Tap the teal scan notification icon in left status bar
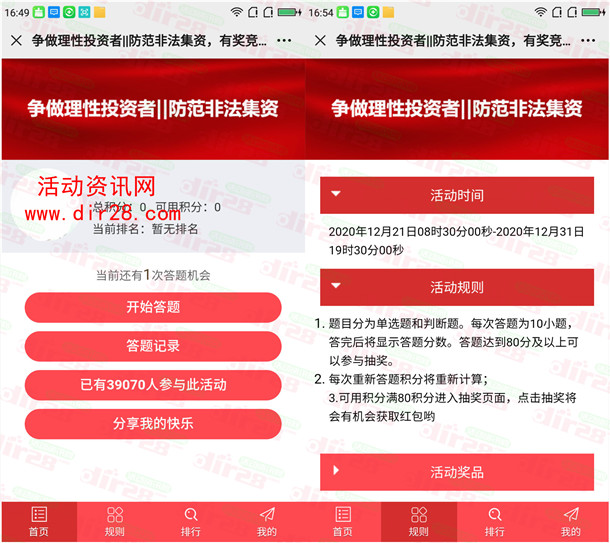 84,12
